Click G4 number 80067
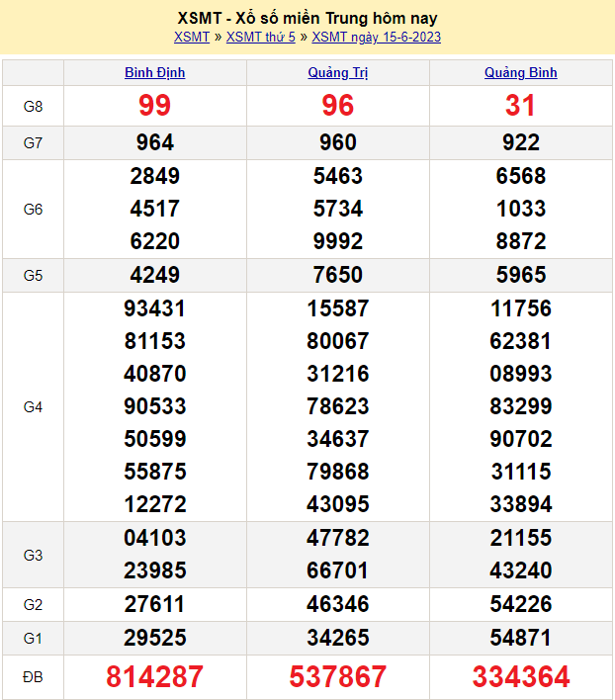The image size is (615, 700). pyautogui.click(x=338, y=341)
